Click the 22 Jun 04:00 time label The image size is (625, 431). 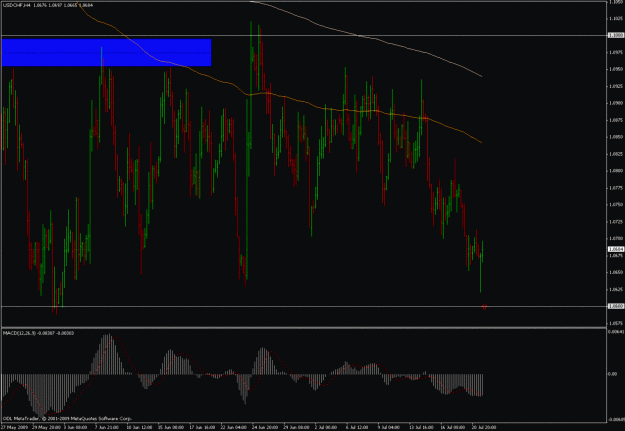[x=233, y=427]
